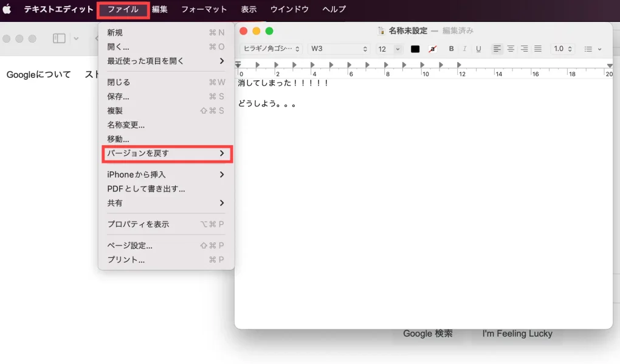The image size is (620, 364).
Task: Open the フォーマット menu
Action: pyautogui.click(x=204, y=9)
